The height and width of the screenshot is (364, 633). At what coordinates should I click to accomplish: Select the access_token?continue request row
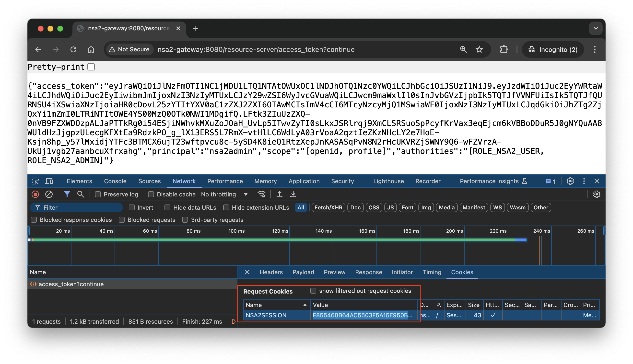click(x=132, y=284)
